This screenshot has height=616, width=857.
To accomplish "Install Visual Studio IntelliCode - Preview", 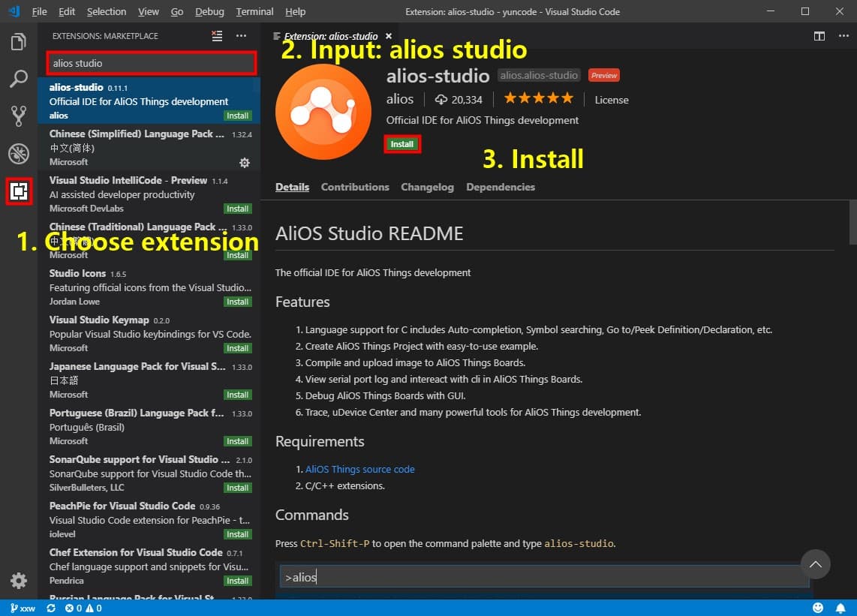I will pos(238,209).
